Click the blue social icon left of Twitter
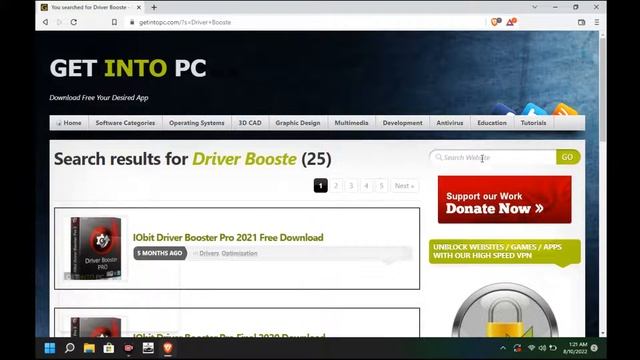 tap(504, 109)
